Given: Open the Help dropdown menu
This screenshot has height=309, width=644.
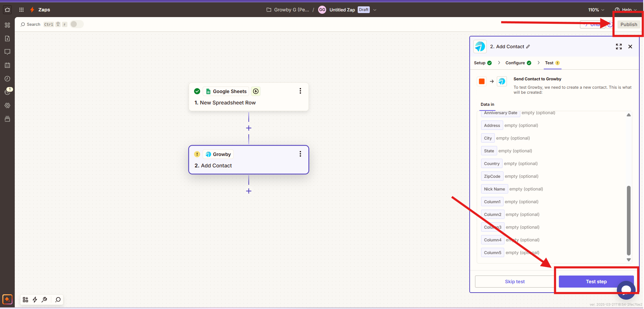Looking at the screenshot, I should click(626, 10).
